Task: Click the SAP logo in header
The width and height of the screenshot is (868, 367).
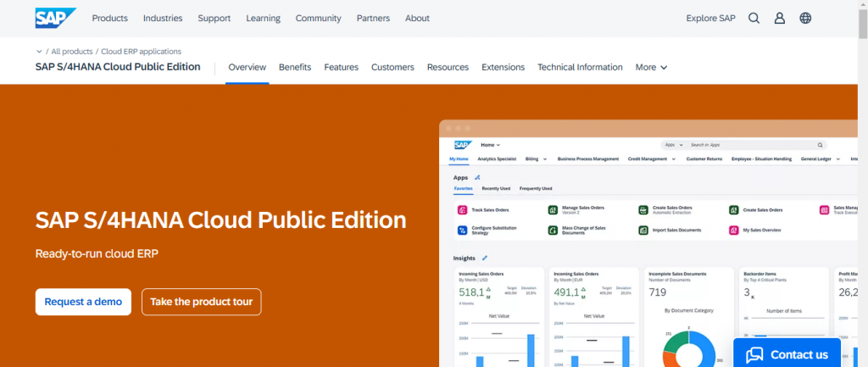Action: click(x=55, y=18)
